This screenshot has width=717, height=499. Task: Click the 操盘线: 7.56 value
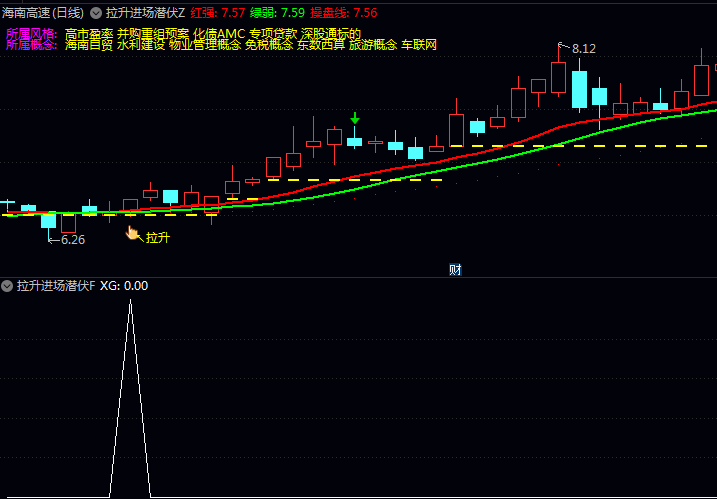click(x=343, y=13)
